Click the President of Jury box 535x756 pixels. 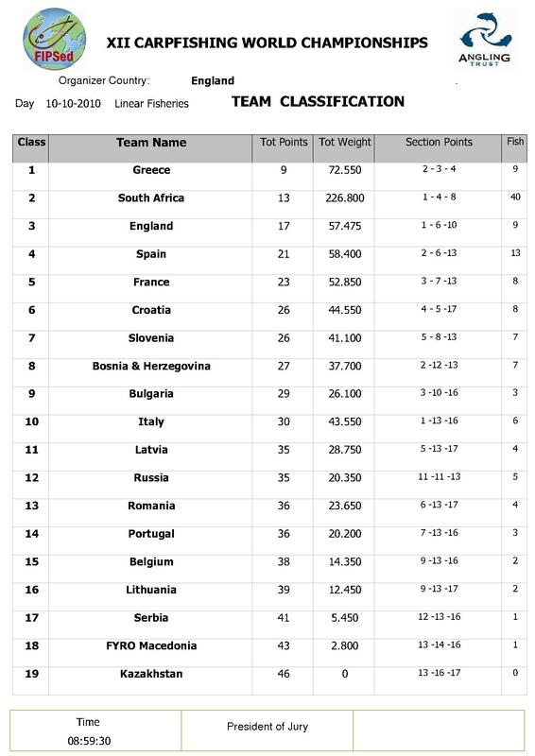click(x=267, y=730)
